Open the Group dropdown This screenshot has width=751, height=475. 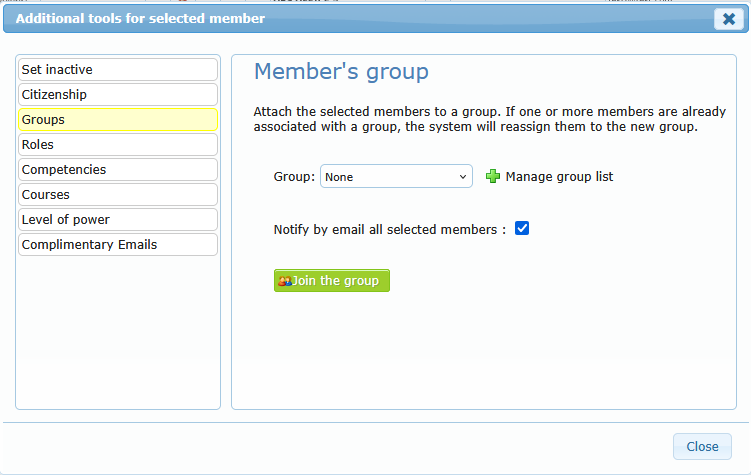[x=396, y=177]
